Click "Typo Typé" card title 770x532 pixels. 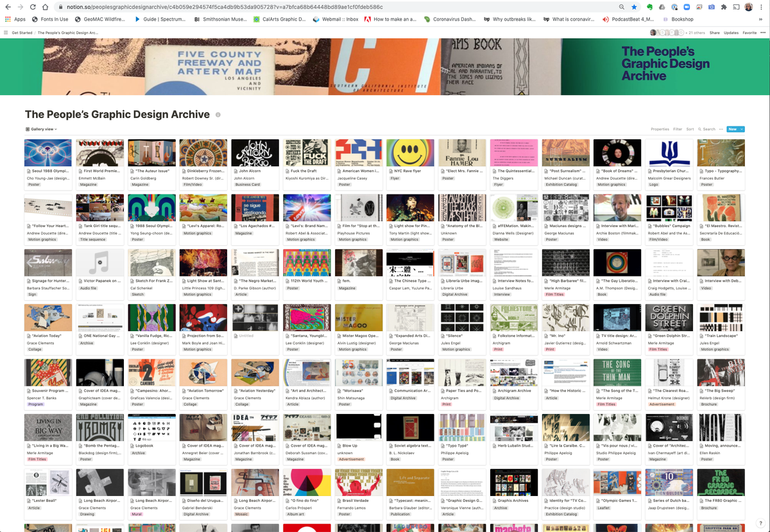pyautogui.click(x=458, y=445)
